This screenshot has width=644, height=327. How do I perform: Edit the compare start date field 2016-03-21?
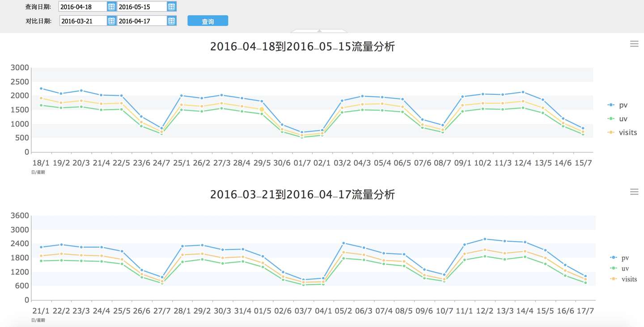(83, 21)
